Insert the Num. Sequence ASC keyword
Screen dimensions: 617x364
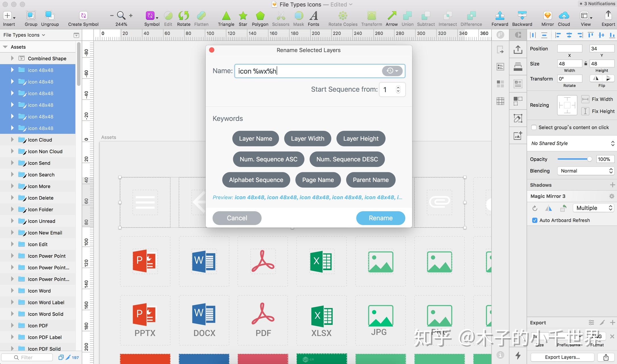(268, 159)
